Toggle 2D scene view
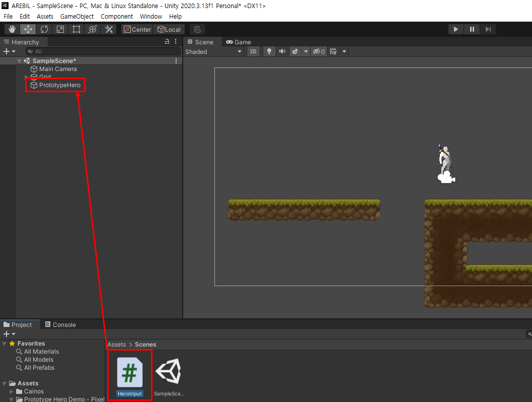Screen dimensions: 532x402 click(x=253, y=51)
